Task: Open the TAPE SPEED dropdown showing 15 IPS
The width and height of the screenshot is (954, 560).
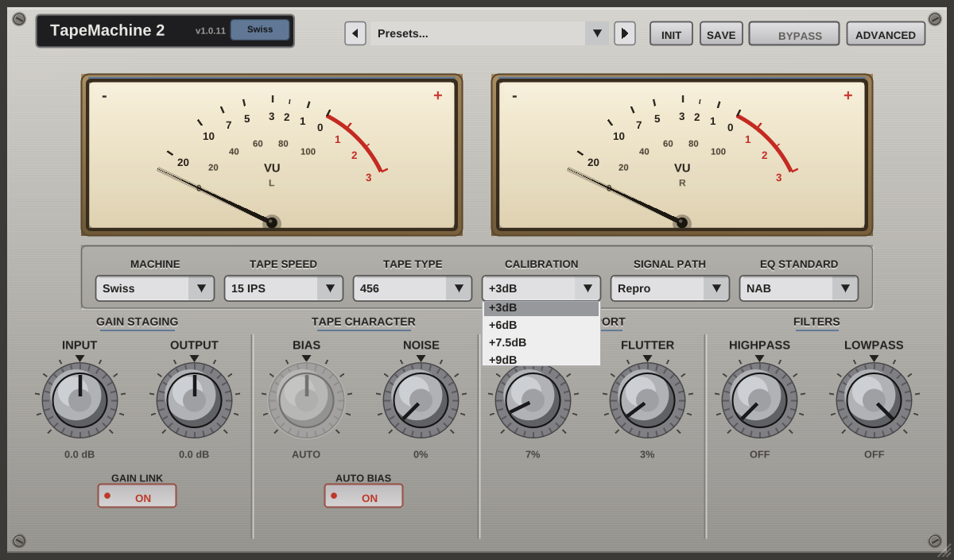Action: [x=284, y=288]
